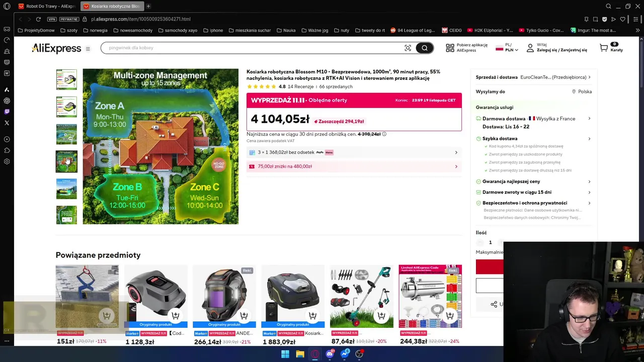This screenshot has width=644, height=362.
Task: Open the Aria AI sidebar icon
Action: click(7, 89)
